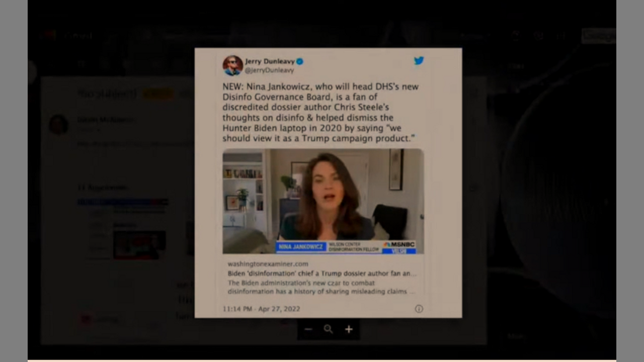This screenshot has width=644, height=362.
Task: Open the Jerry Dunleavy display name
Action: pyautogui.click(x=270, y=61)
